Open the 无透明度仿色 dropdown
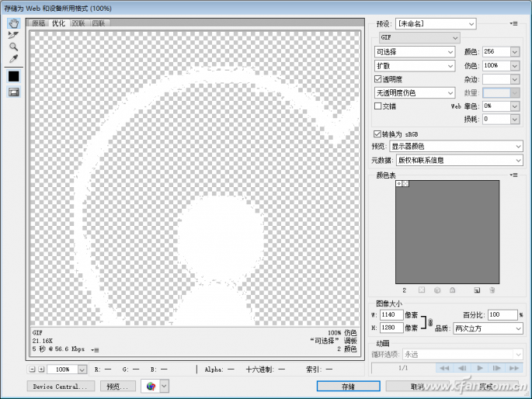 [x=414, y=92]
